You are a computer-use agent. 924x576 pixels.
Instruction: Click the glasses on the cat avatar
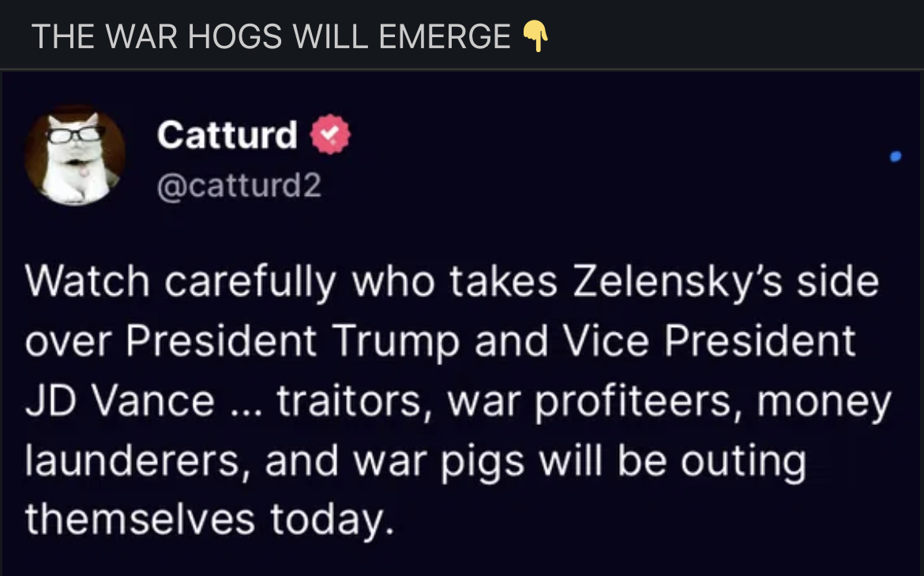point(75,136)
